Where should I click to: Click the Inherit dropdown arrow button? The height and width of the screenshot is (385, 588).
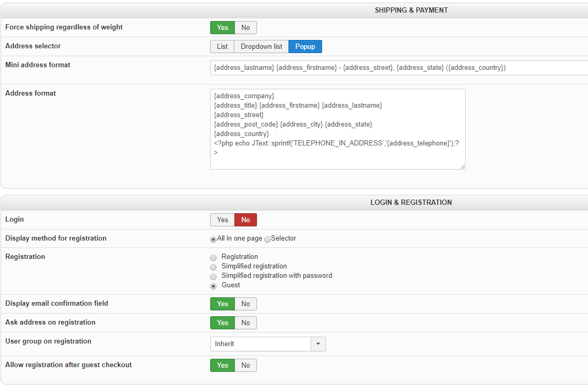click(318, 344)
